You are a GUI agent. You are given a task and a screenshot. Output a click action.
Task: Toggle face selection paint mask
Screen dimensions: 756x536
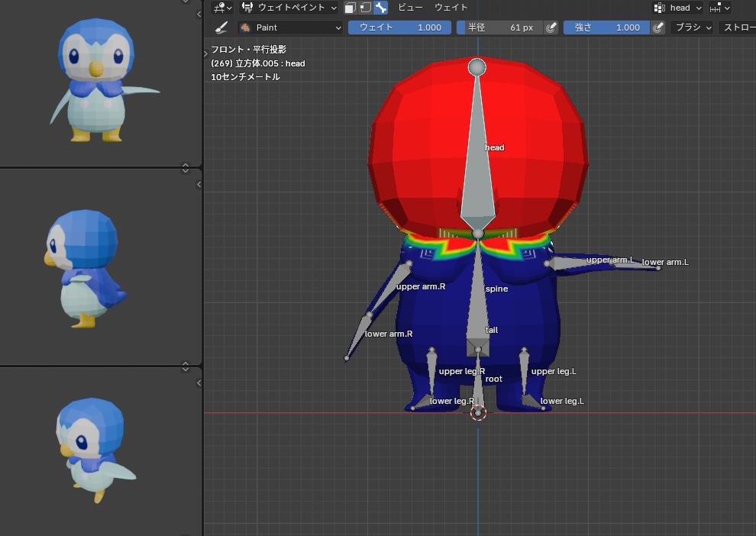(350, 8)
